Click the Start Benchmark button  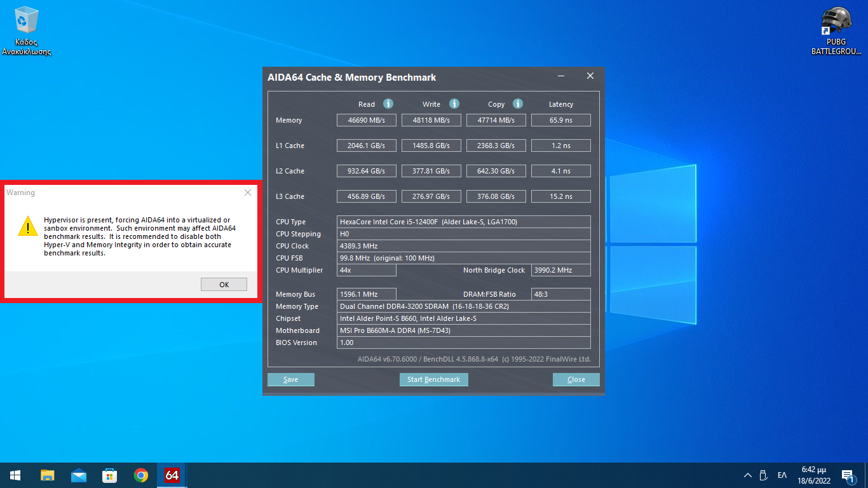point(434,379)
